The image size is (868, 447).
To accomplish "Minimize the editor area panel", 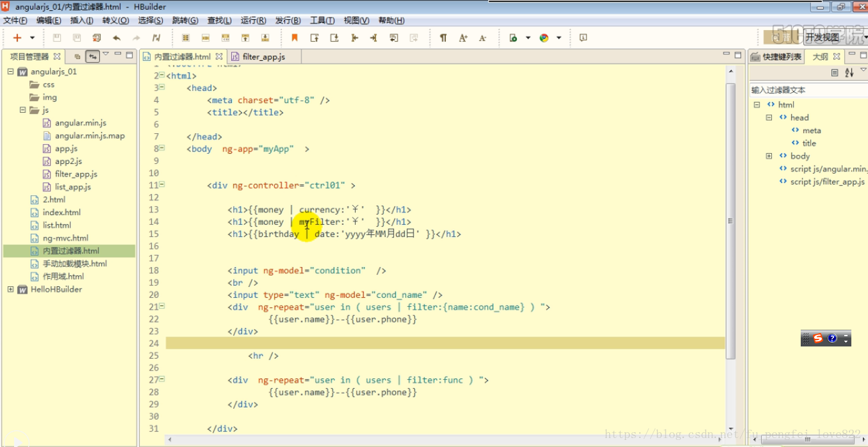I will click(x=726, y=54).
